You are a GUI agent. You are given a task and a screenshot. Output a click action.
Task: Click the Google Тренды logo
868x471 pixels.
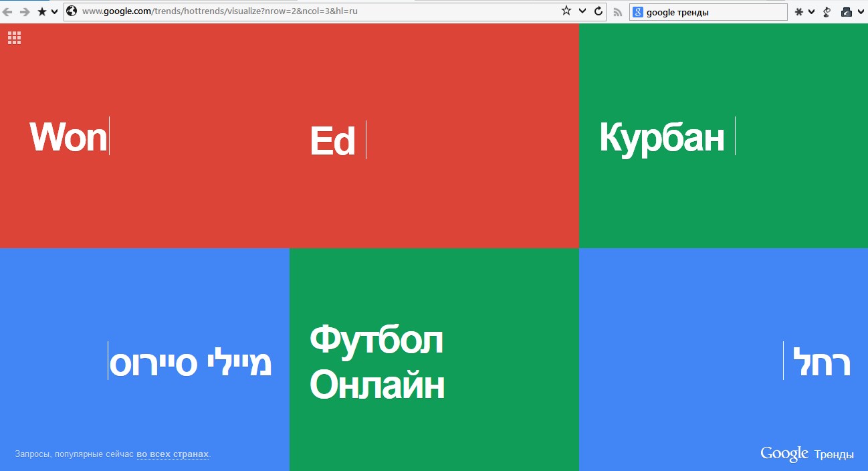coord(806,454)
